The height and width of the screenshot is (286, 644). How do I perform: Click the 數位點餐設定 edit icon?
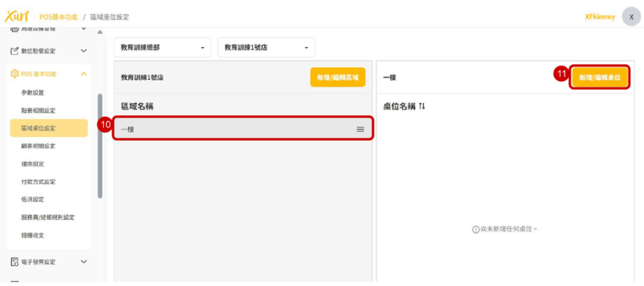(x=15, y=51)
